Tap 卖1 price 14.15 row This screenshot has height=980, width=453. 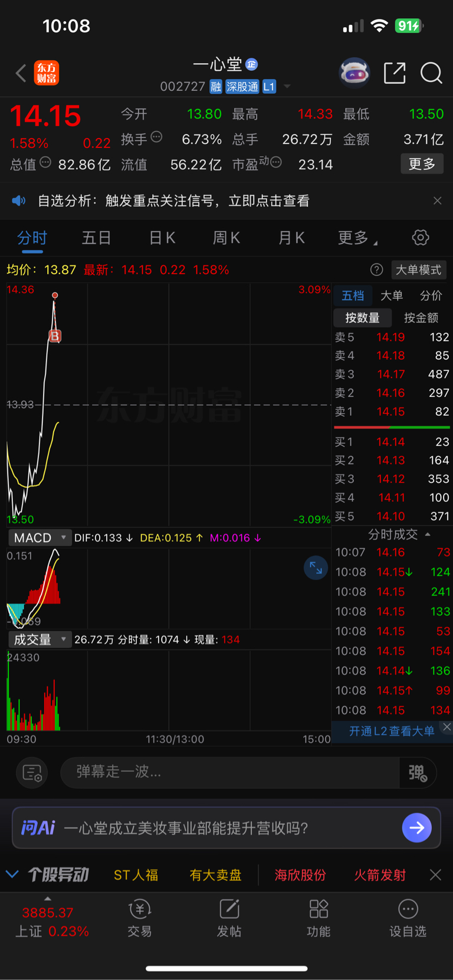(392, 412)
